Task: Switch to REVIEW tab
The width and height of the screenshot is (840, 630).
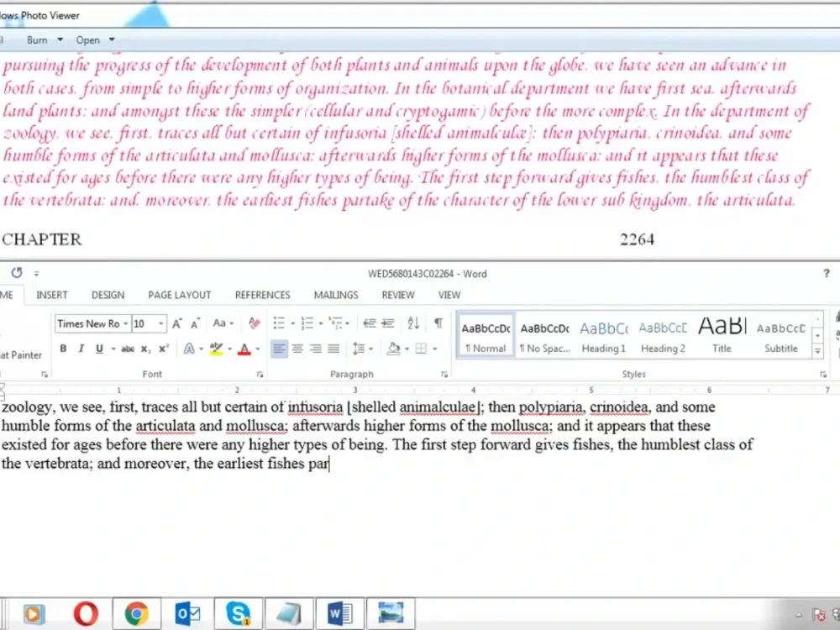Action: pos(398,295)
